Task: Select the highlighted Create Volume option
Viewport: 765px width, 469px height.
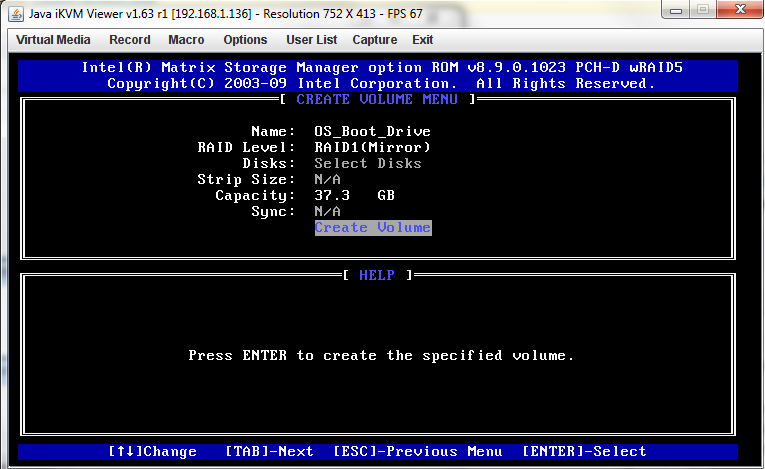Action: (373, 227)
